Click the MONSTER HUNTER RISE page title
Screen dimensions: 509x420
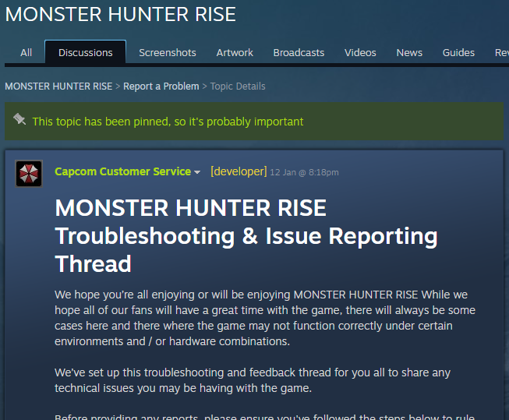[x=121, y=14]
